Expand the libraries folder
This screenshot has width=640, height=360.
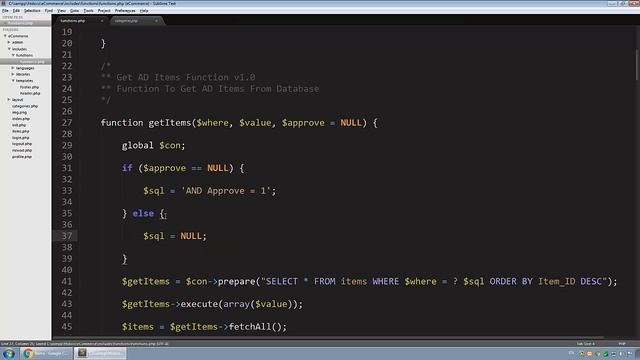pos(13,74)
